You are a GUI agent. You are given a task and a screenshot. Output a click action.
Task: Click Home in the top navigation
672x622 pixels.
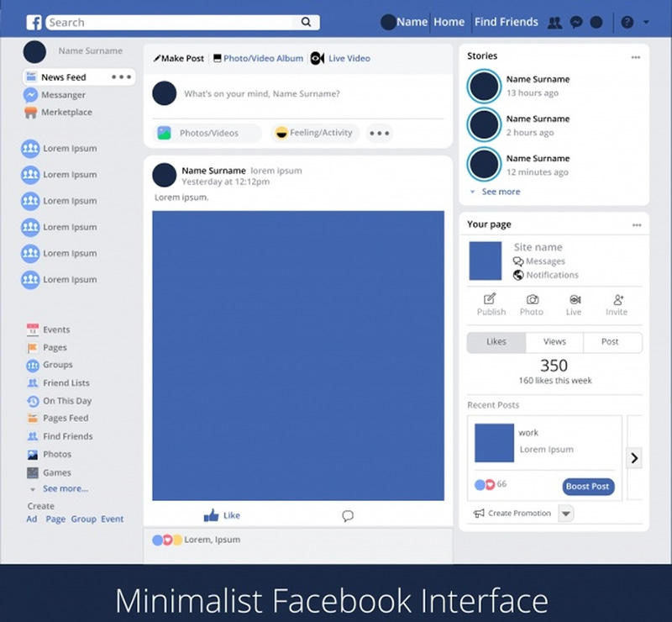click(x=449, y=22)
